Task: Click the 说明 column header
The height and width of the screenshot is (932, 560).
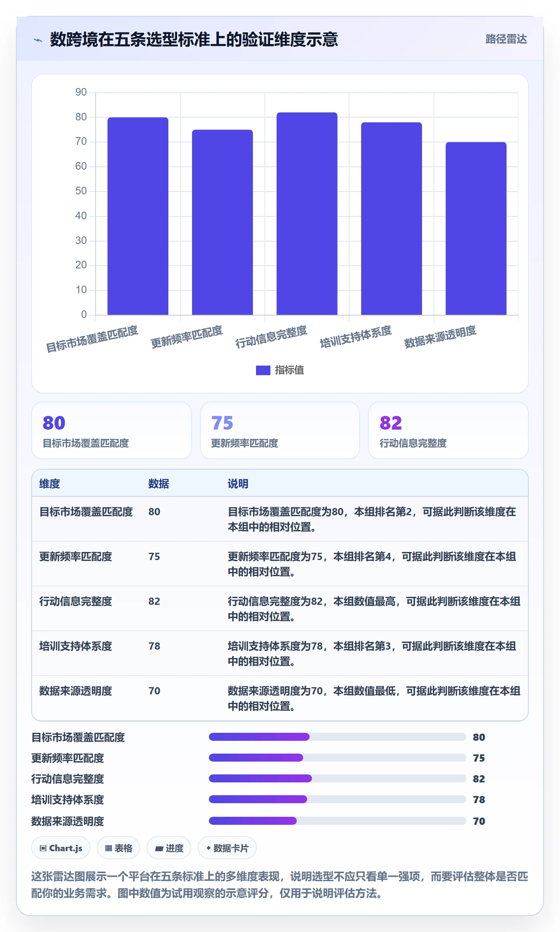Action: click(238, 484)
